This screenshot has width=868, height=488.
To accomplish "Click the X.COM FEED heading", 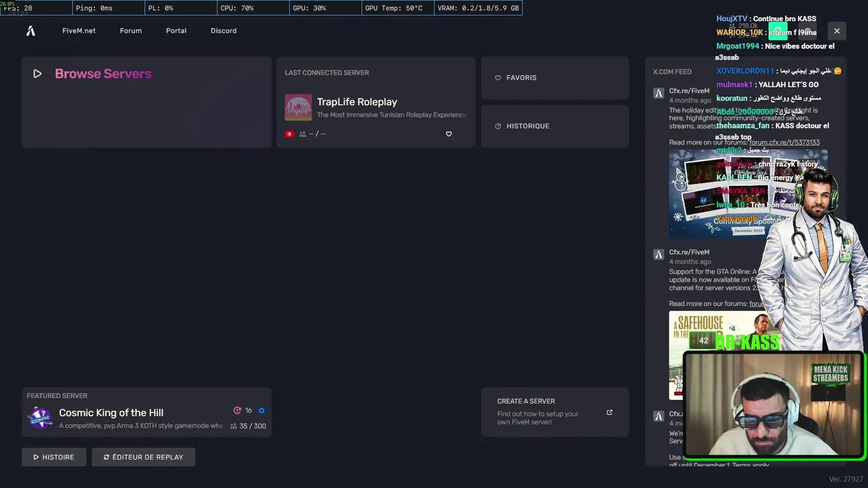I will (672, 72).
